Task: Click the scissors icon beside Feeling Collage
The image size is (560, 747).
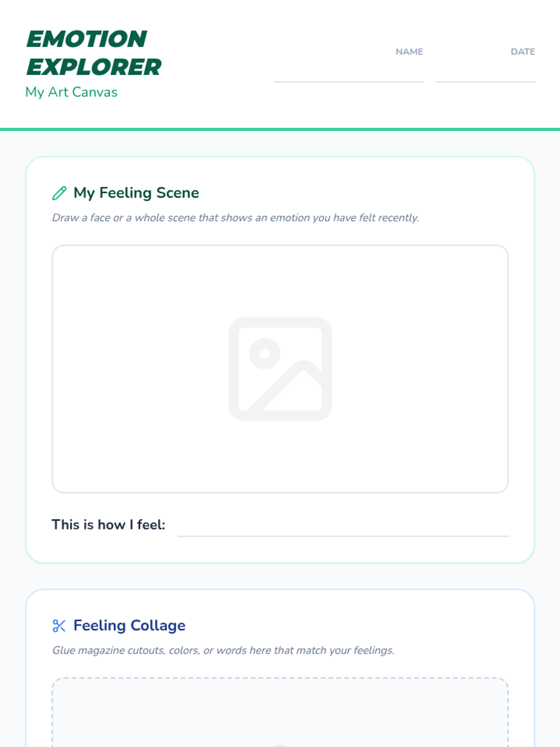Action: point(59,626)
